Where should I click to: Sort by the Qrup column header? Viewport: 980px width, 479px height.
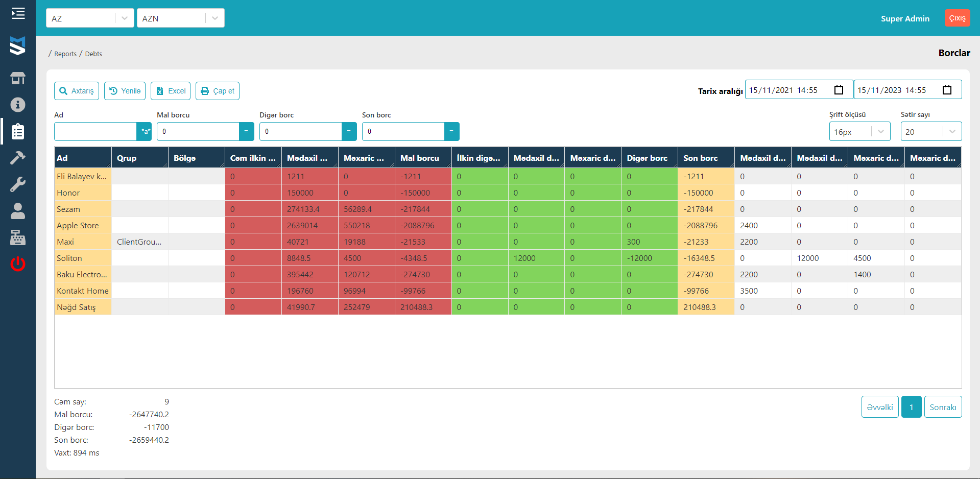pyautogui.click(x=139, y=158)
